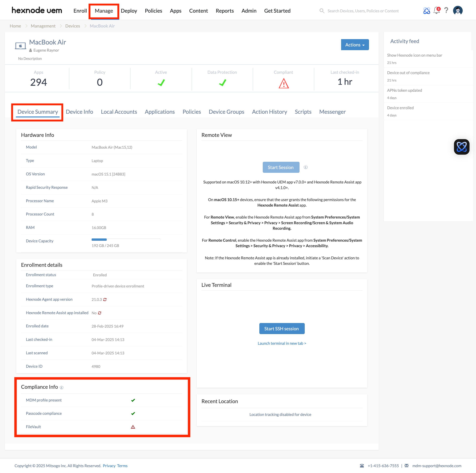This screenshot has height=473, width=476.
Task: Open the Content menu
Action: 198,11
